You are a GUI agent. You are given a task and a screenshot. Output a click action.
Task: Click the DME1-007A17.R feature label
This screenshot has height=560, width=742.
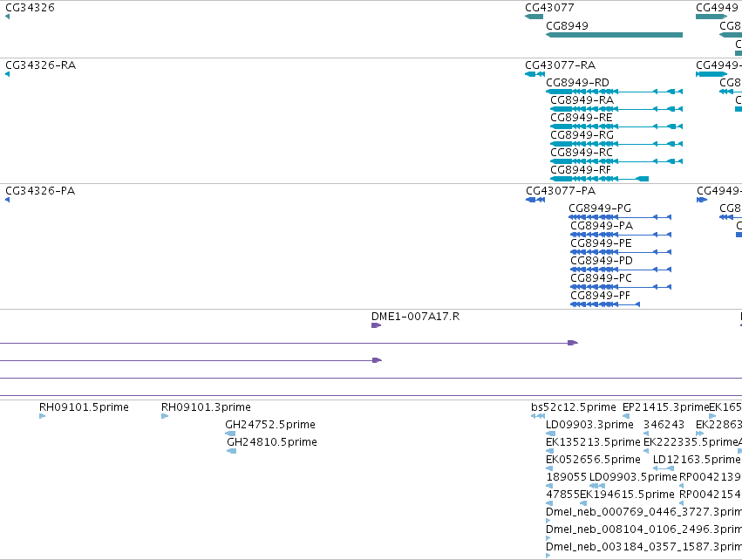[x=416, y=317]
